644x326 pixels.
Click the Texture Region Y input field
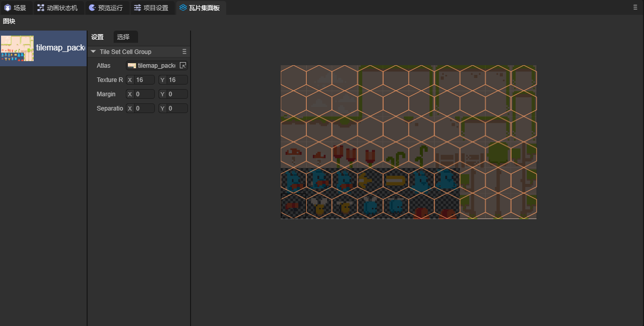pos(177,80)
